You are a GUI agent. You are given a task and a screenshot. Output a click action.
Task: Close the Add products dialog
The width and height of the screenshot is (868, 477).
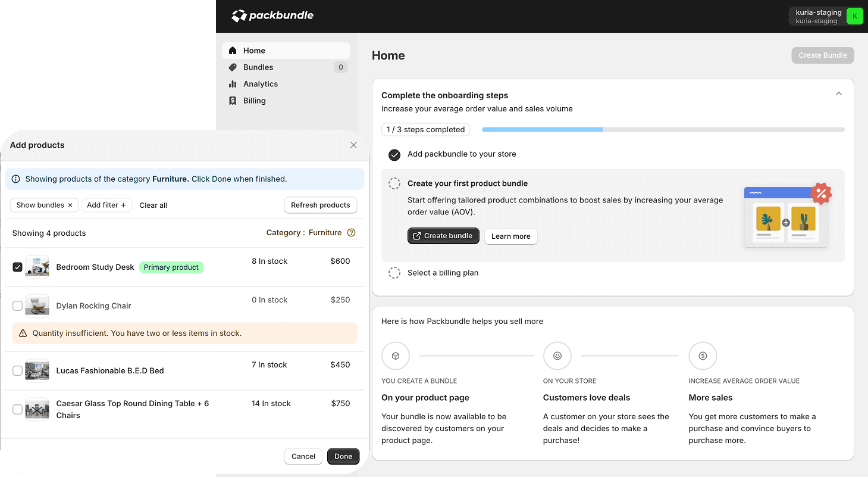(353, 145)
